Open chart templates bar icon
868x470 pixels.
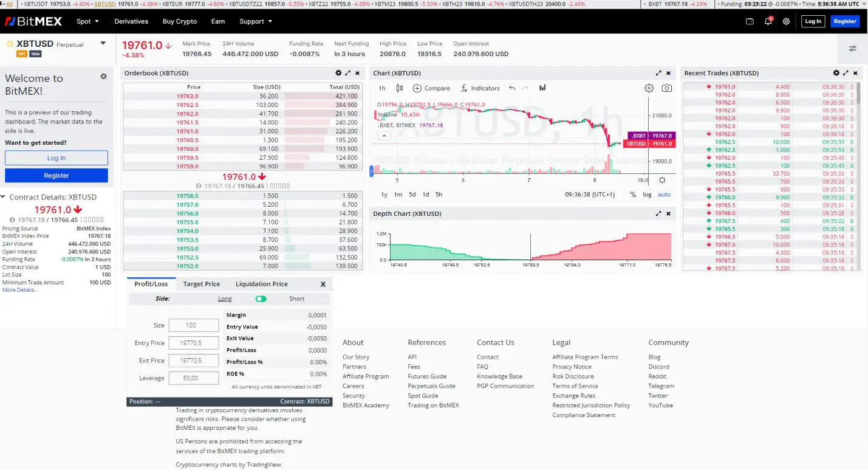pyautogui.click(x=542, y=88)
